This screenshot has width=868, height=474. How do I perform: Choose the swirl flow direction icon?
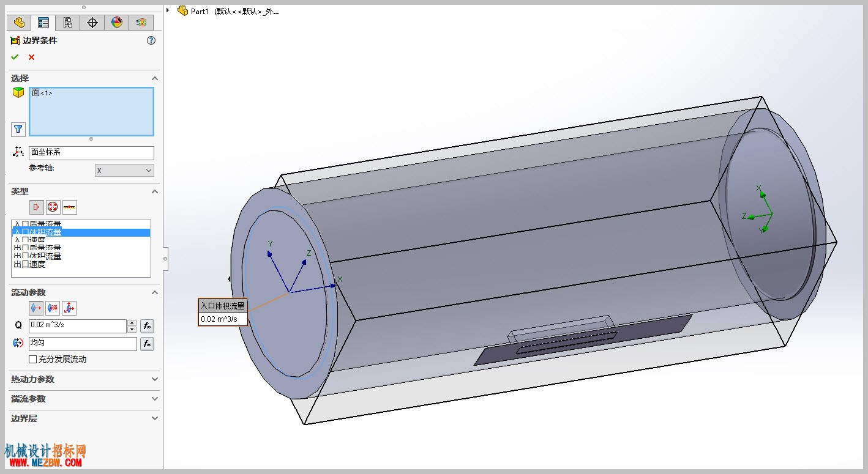click(53, 308)
